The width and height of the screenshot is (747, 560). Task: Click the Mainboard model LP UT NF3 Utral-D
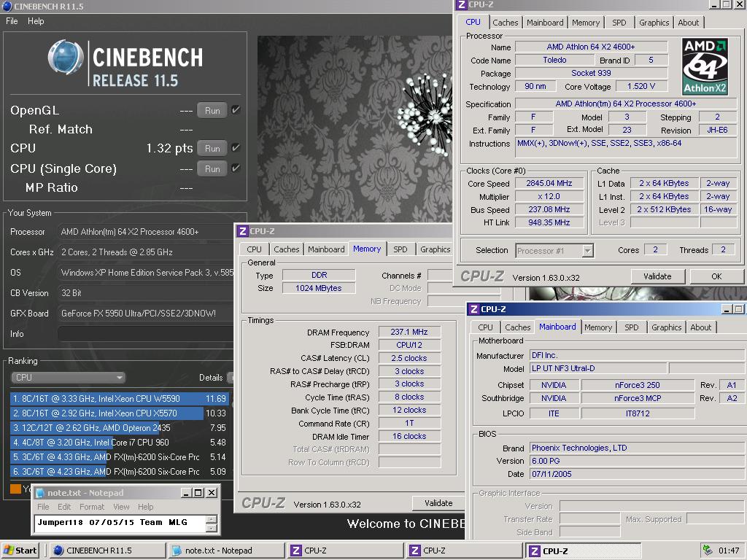(x=598, y=368)
